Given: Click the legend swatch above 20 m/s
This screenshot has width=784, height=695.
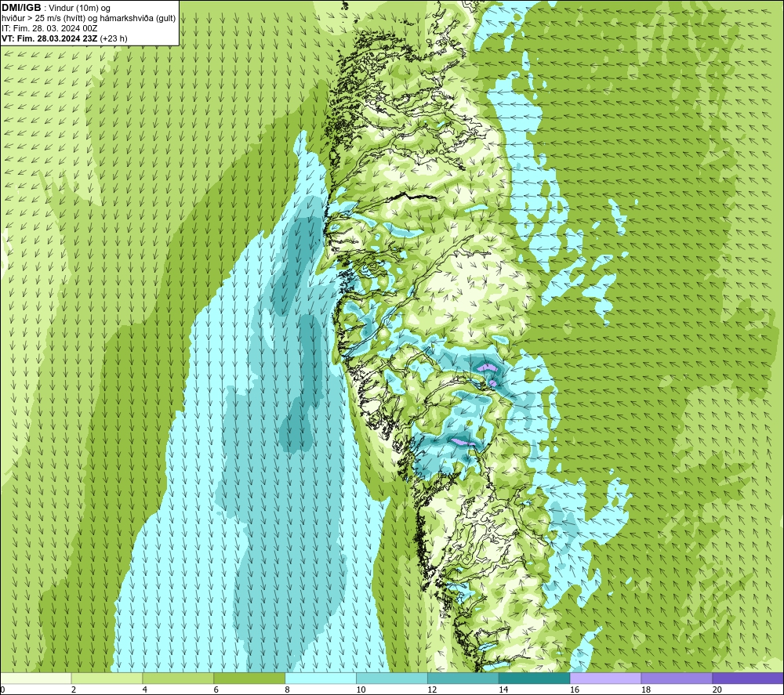Looking at the screenshot, I should point(748,678).
